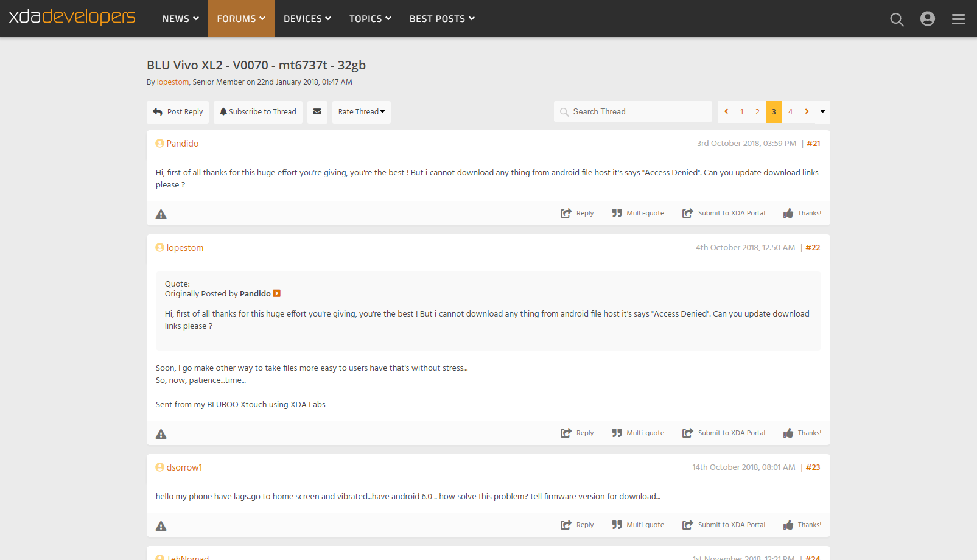Open the Rate Thread dropdown

coord(361,112)
